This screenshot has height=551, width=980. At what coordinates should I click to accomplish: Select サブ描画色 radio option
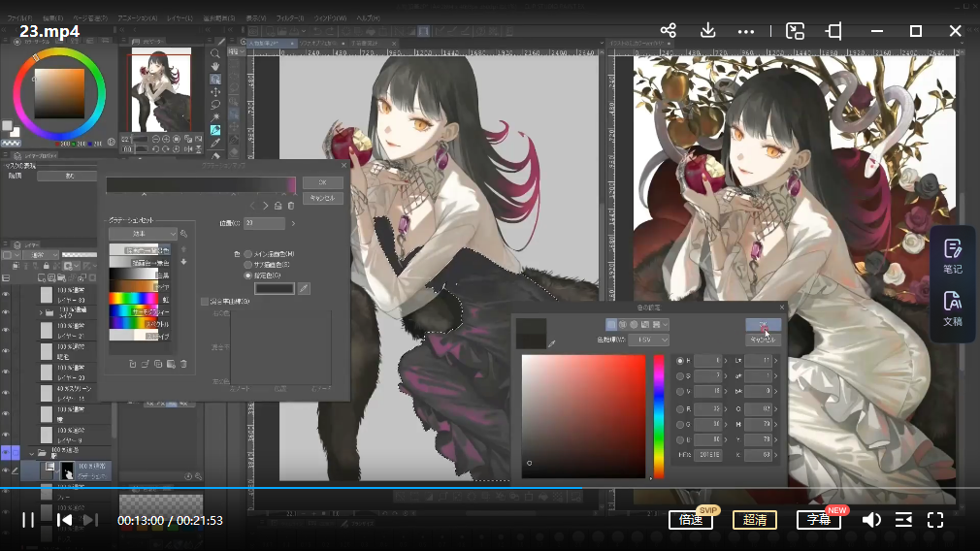(x=248, y=265)
